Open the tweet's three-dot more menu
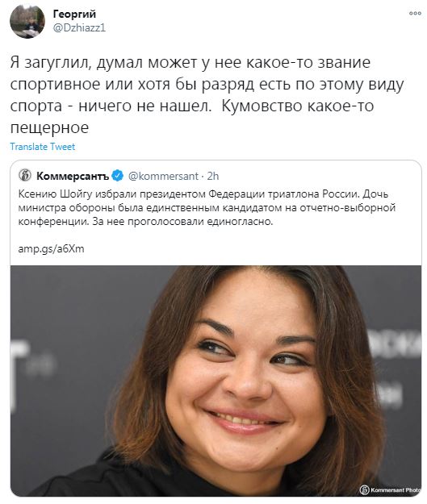 (x=415, y=13)
